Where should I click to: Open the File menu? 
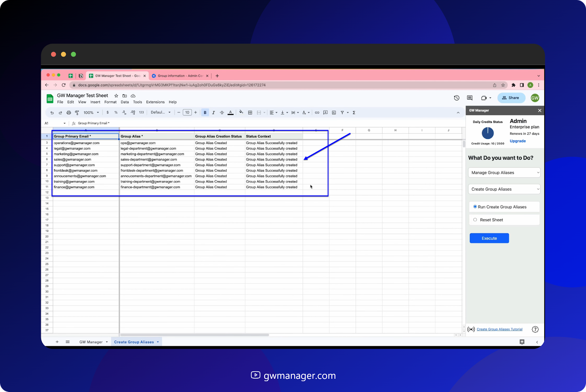tap(60, 102)
